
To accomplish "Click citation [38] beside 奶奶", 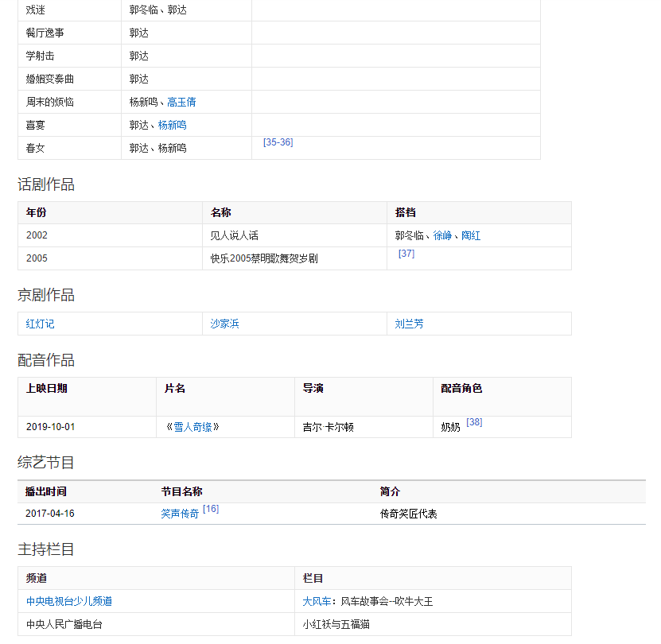I will [474, 422].
